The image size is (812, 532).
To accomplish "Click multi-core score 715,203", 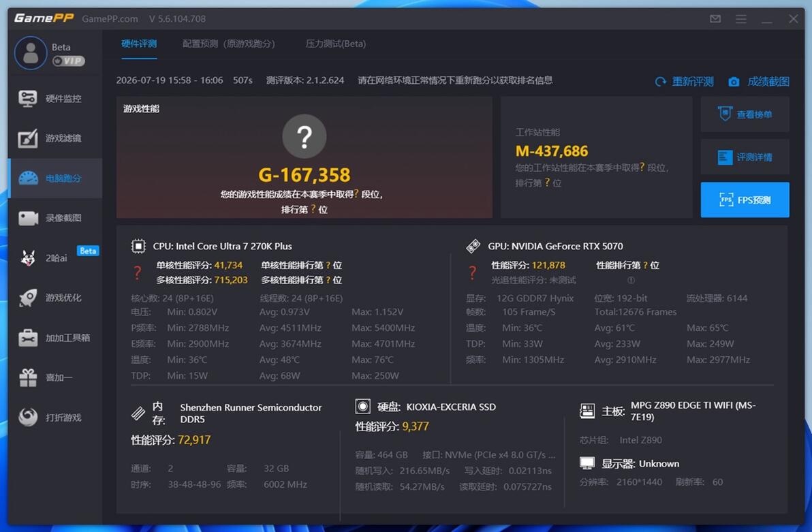I will pos(231,280).
